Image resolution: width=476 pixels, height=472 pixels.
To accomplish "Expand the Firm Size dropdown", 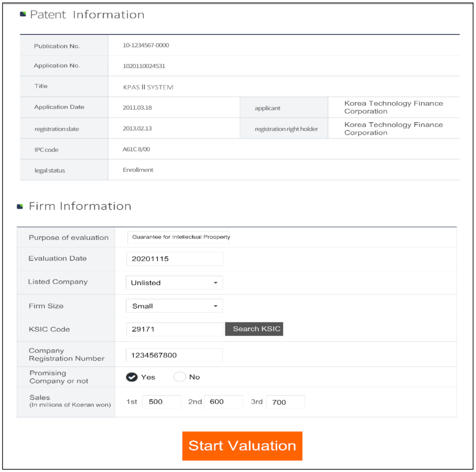I will 174,306.
